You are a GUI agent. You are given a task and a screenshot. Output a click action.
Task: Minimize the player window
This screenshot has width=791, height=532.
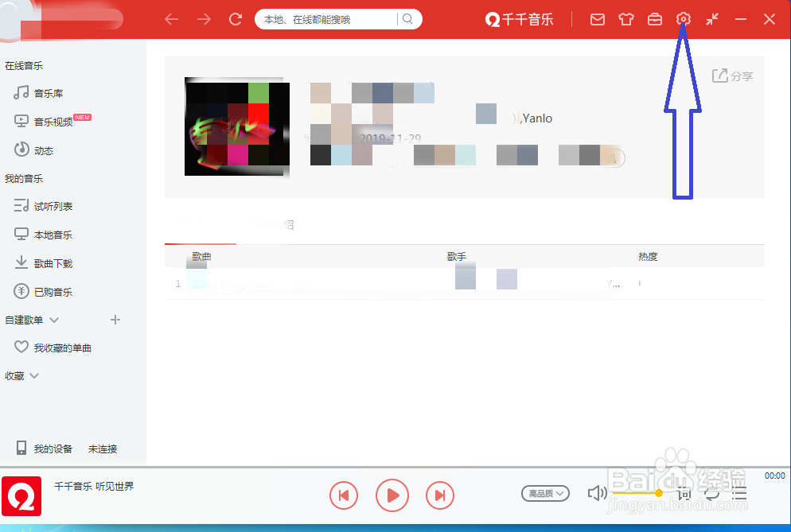tap(741, 20)
